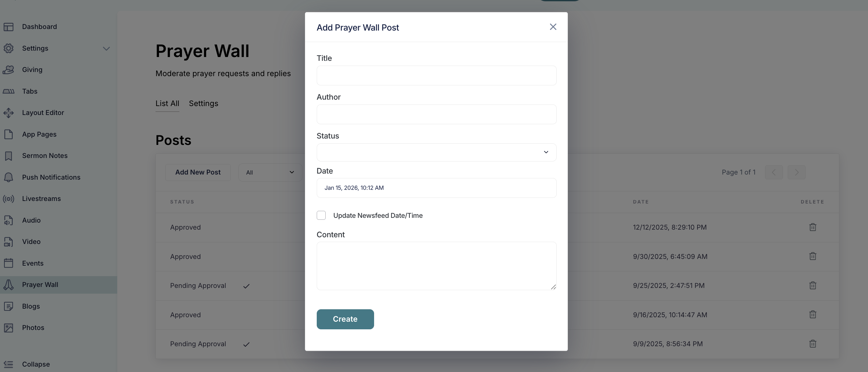
Task: Expand the Settings chevron in sidebar
Action: (106, 48)
